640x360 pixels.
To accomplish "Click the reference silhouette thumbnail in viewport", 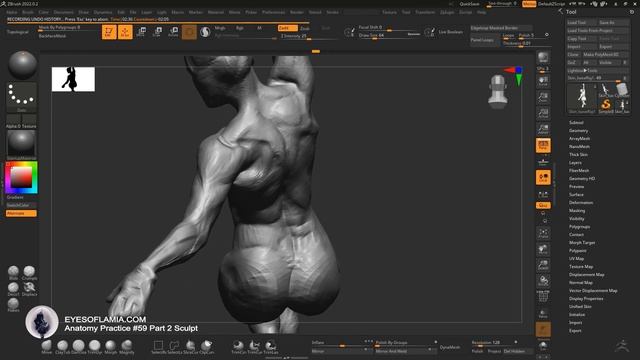I will [x=73, y=79].
